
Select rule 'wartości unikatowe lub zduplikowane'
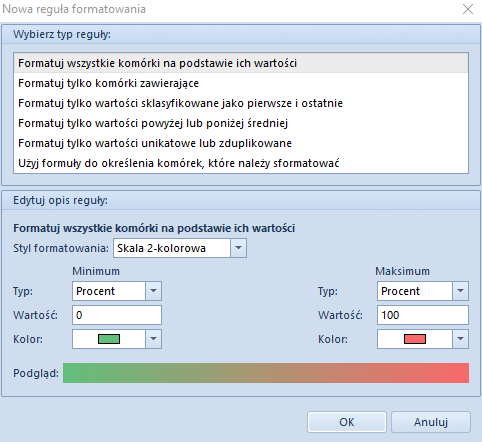click(241, 143)
